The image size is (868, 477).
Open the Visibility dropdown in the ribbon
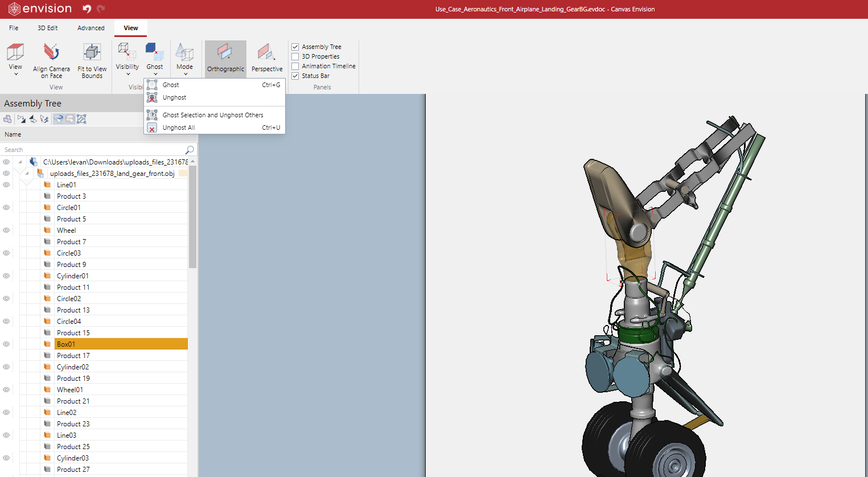[127, 59]
